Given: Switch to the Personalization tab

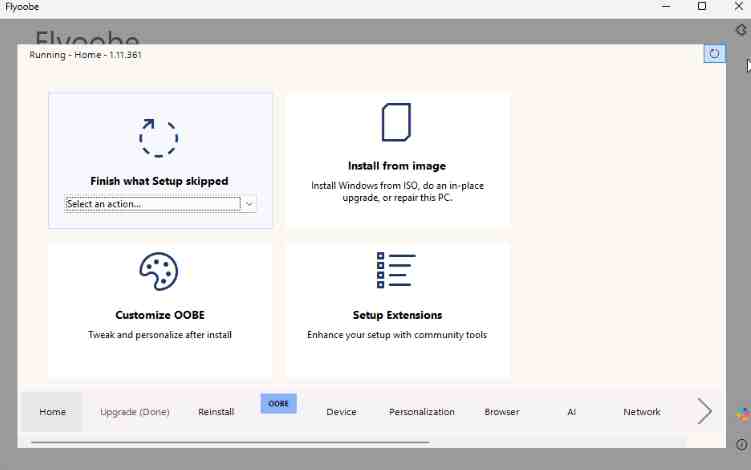Looking at the screenshot, I should click(x=422, y=412).
